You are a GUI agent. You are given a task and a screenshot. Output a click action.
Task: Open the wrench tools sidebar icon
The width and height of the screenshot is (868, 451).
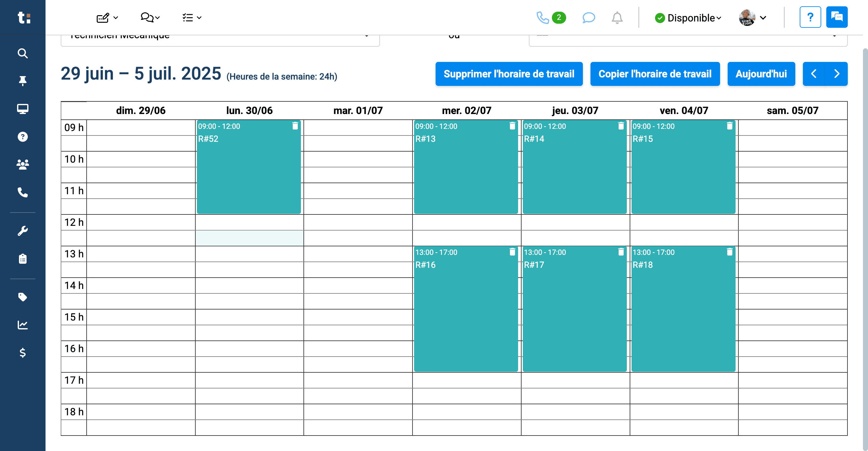click(22, 231)
